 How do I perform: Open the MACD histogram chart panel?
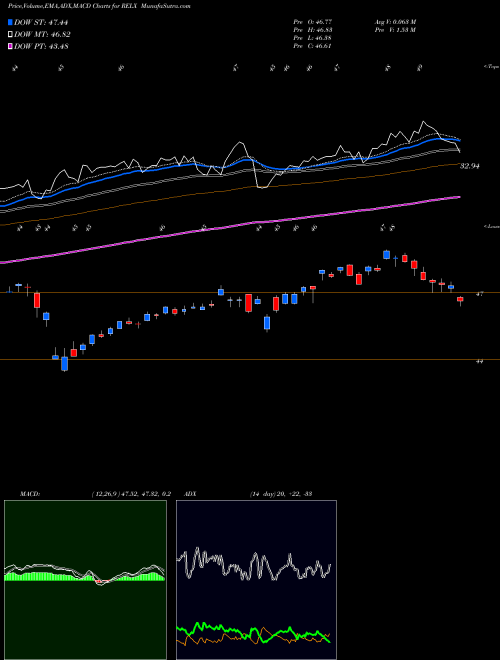tap(85, 580)
